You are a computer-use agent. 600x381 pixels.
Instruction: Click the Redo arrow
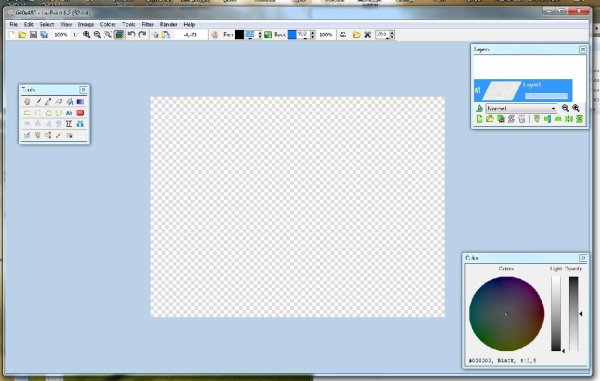[x=142, y=35]
